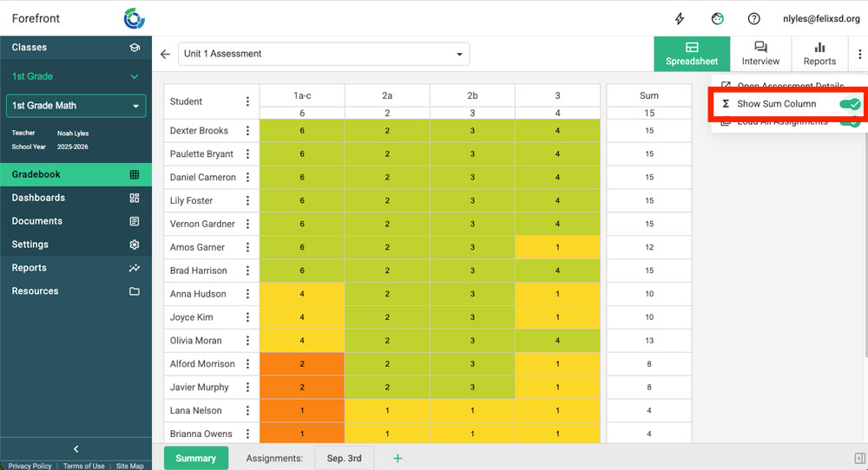Click the lightning bolt icon in header
This screenshot has width=868, height=470.
(680, 18)
